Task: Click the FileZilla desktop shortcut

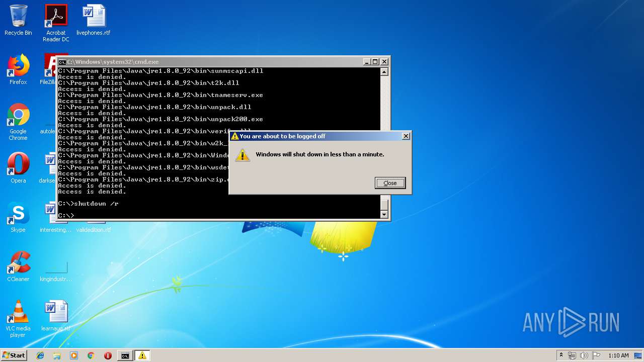Action: (x=49, y=69)
